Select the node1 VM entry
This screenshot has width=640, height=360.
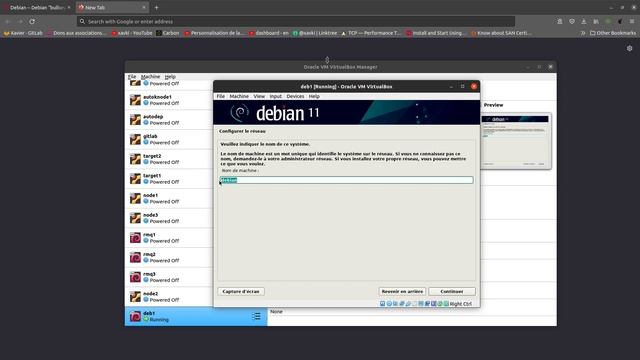coord(169,198)
